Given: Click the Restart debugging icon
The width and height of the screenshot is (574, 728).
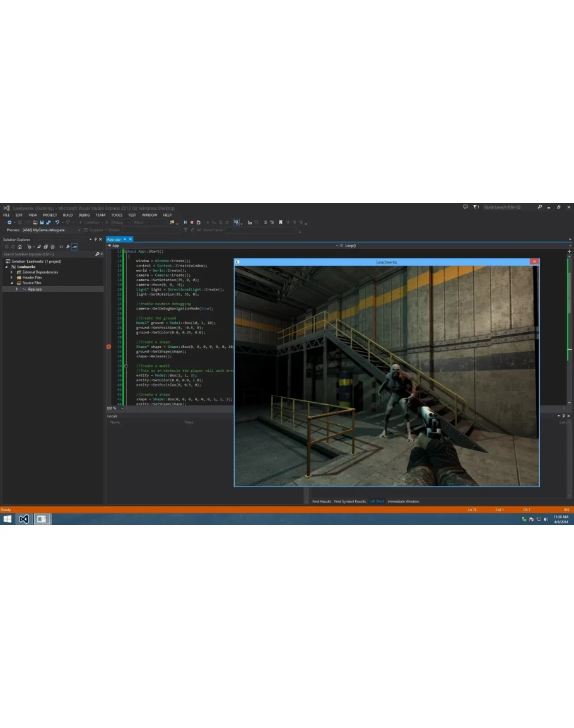Looking at the screenshot, I should [198, 222].
